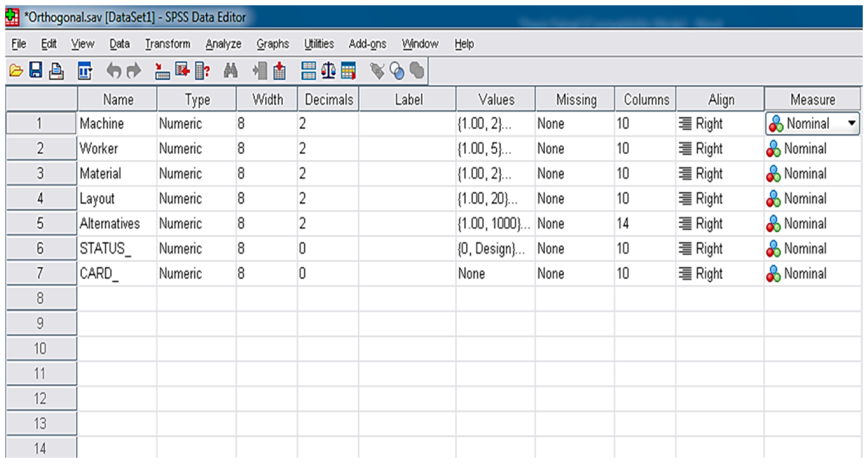
Task: Save the dataset with the floppy icon
Action: (36, 71)
